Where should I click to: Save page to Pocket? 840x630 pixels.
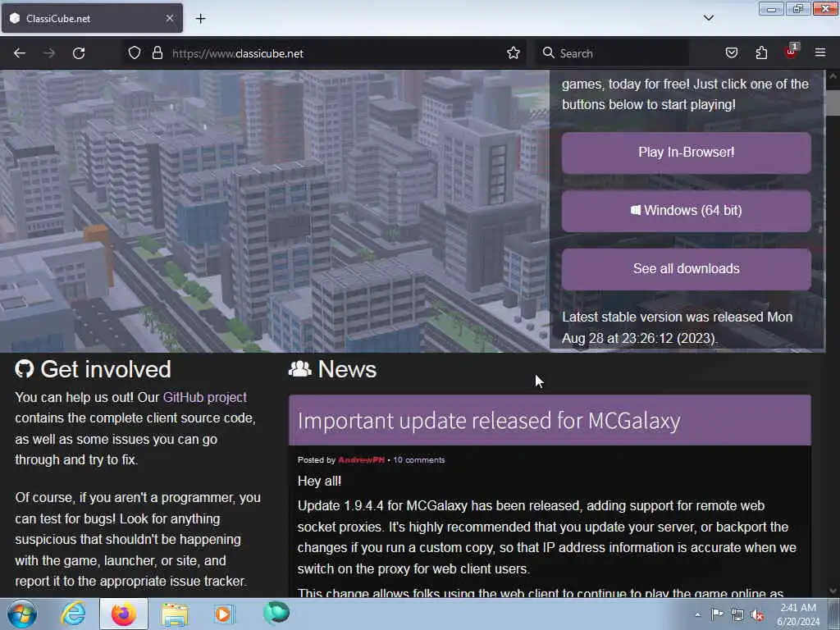(x=731, y=53)
